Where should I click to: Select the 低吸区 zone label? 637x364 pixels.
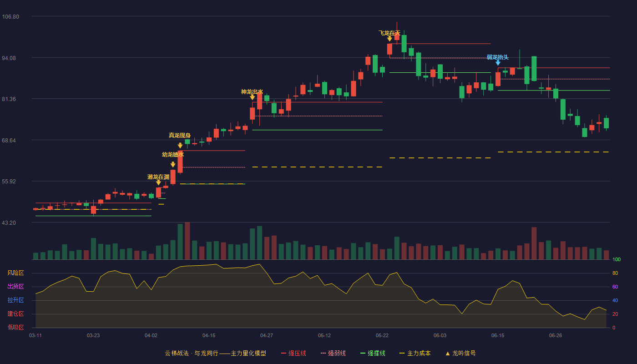coord(16,327)
